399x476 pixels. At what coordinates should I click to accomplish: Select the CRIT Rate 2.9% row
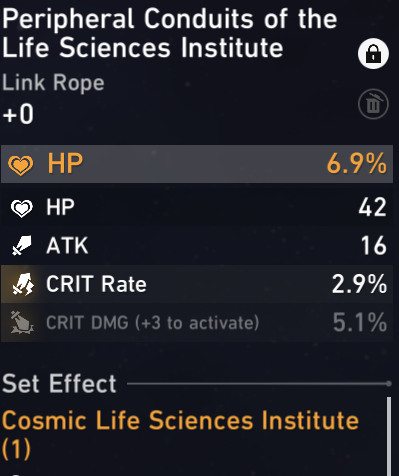coord(197,284)
